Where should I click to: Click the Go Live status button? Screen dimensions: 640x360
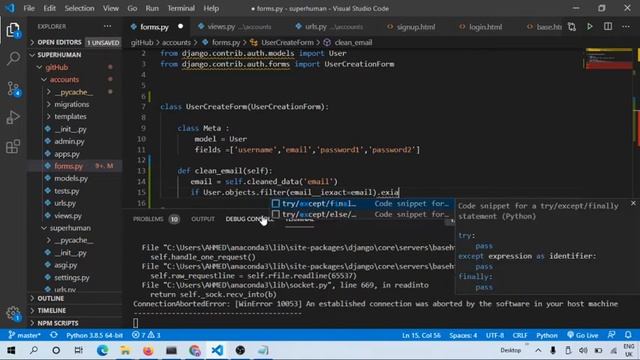583,335
